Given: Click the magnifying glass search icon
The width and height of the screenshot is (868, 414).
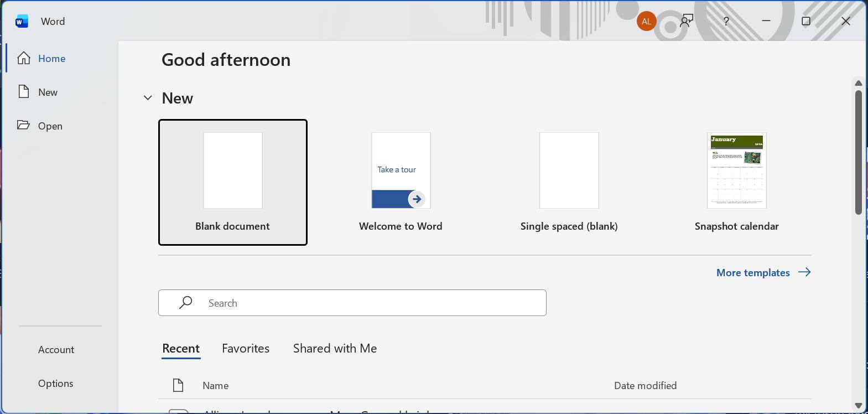Looking at the screenshot, I should click(186, 303).
